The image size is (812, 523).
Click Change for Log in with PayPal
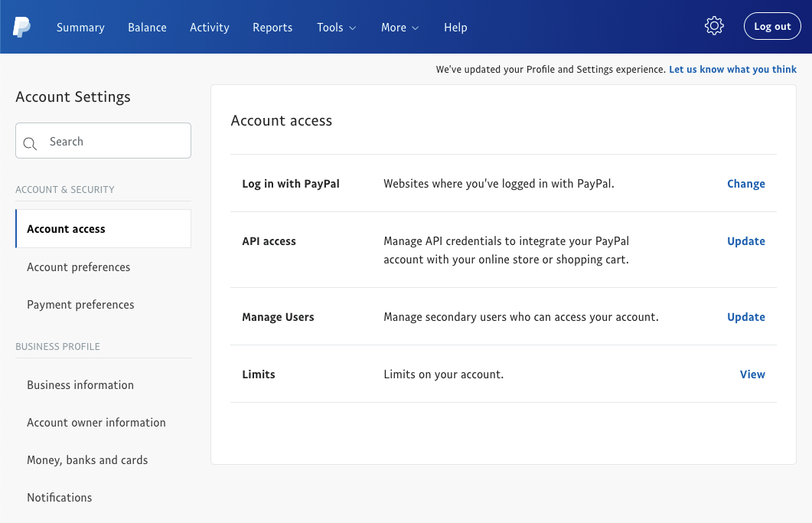(x=745, y=184)
